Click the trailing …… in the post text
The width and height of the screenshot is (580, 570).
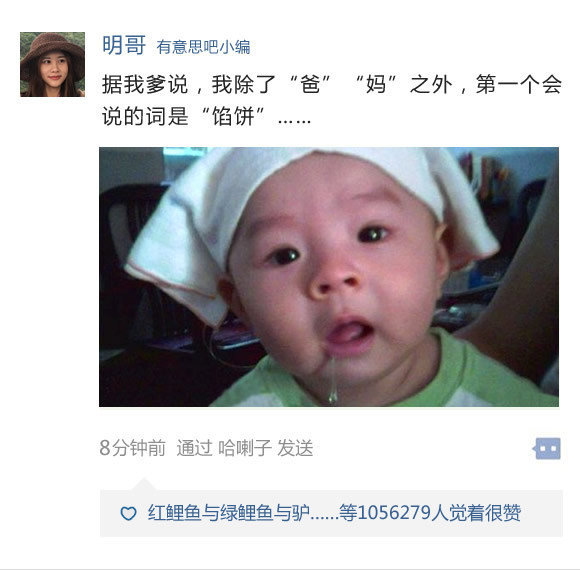(294, 121)
